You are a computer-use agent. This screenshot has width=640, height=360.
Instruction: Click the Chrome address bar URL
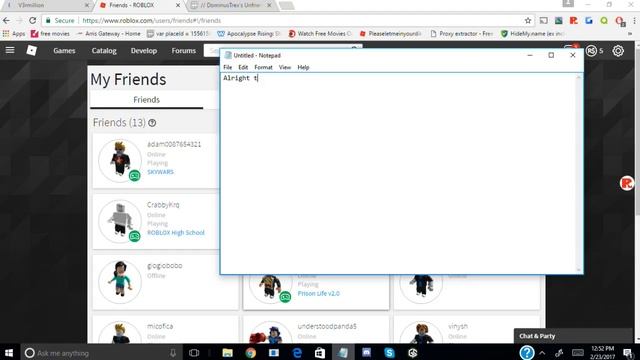click(x=151, y=20)
